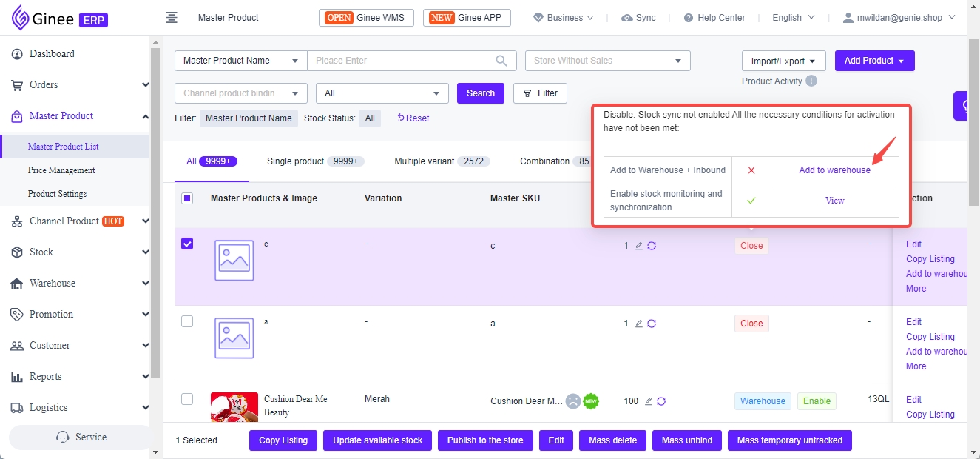Click the Ginee ERP logo
Viewport: 980px width, 459px height.
(x=60, y=18)
